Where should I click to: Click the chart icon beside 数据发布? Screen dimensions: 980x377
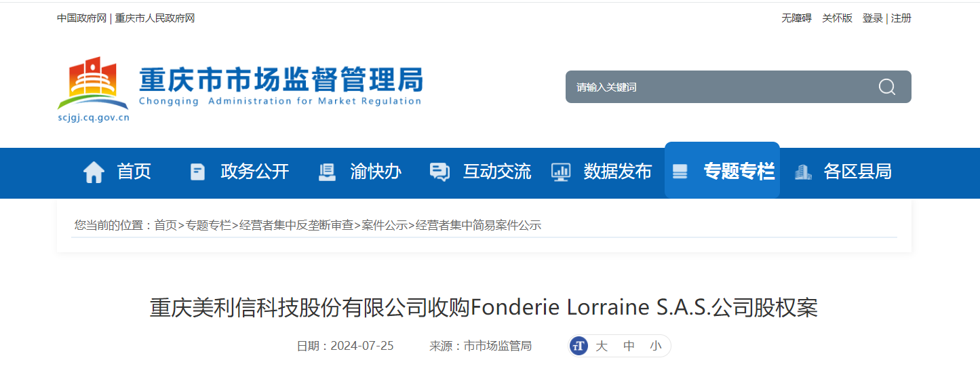pyautogui.click(x=561, y=172)
